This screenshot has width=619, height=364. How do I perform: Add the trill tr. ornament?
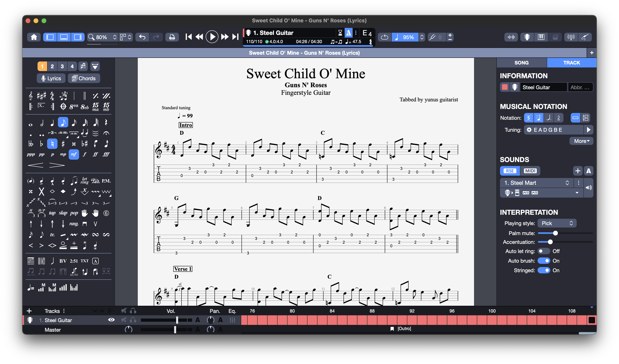pyautogui.click(x=52, y=235)
